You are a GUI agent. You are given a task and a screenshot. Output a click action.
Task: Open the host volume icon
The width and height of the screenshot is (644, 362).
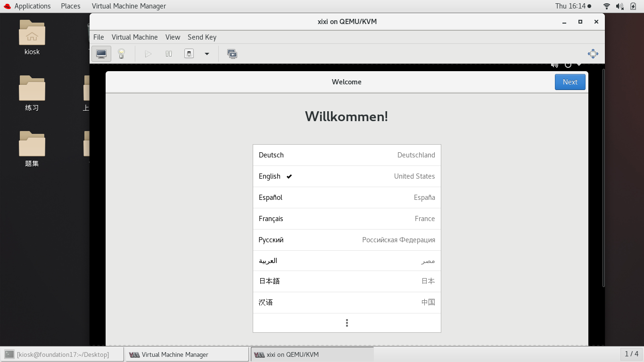tap(620, 6)
